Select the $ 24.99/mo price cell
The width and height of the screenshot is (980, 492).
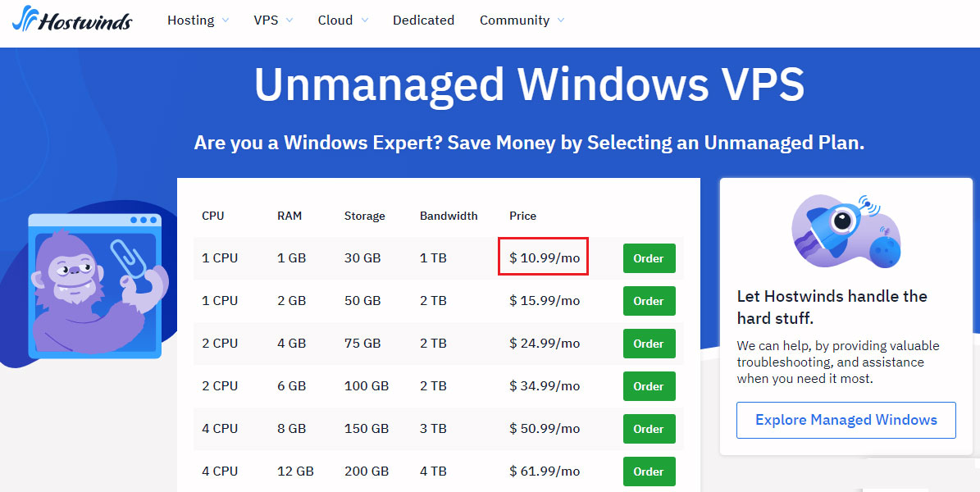pyautogui.click(x=545, y=343)
